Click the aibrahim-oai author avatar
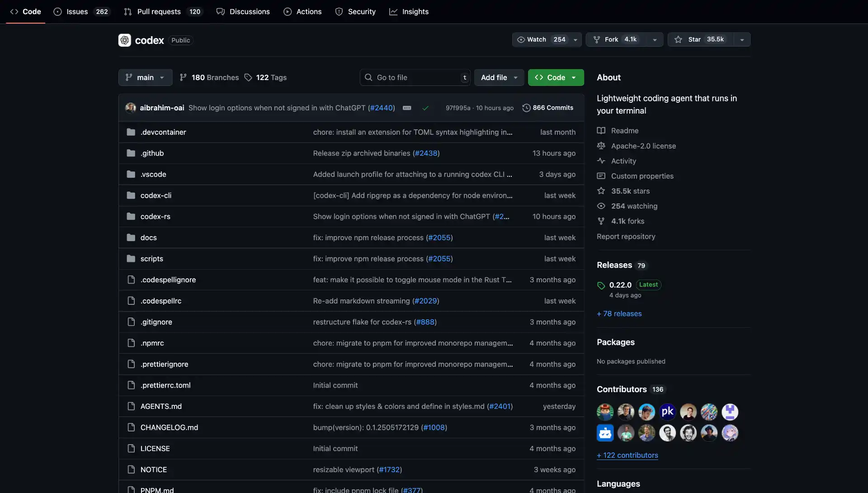 tap(131, 108)
